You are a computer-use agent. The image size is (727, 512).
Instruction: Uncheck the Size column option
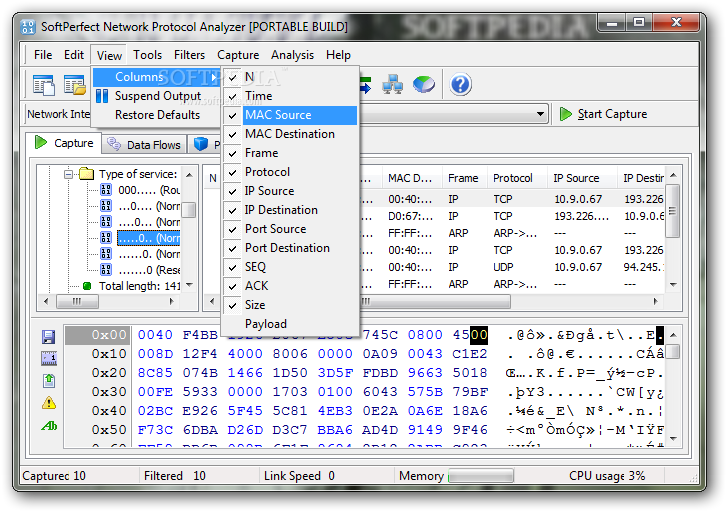pyautogui.click(x=290, y=305)
